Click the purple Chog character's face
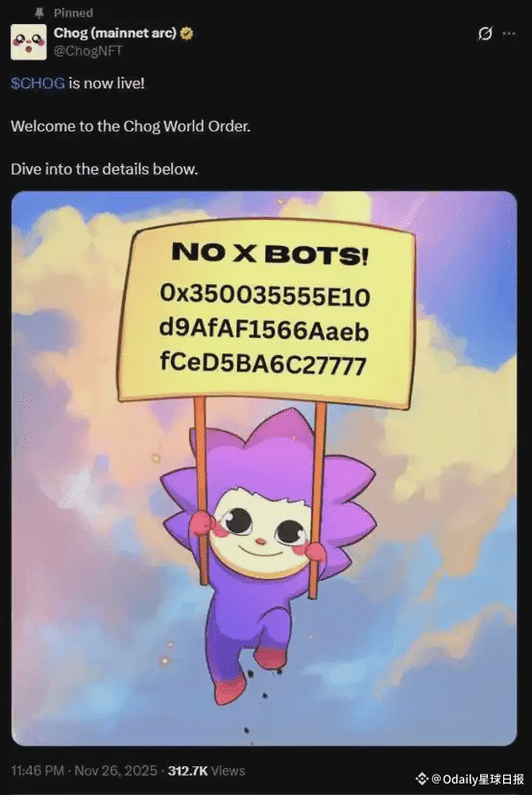The height and width of the screenshot is (795, 532). pos(262,529)
